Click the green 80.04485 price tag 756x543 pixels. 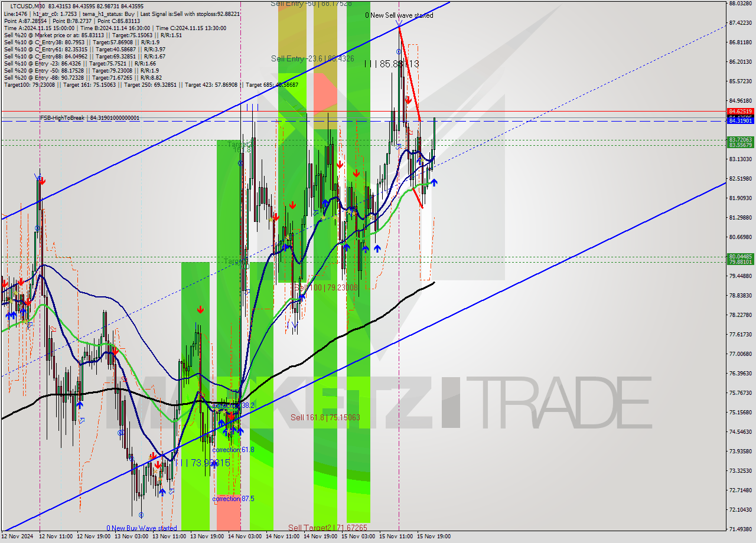pyautogui.click(x=740, y=256)
